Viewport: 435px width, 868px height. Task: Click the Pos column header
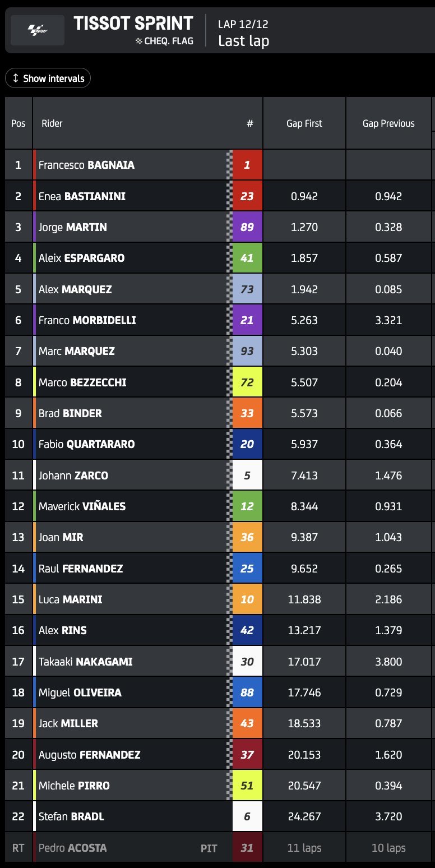(x=18, y=123)
